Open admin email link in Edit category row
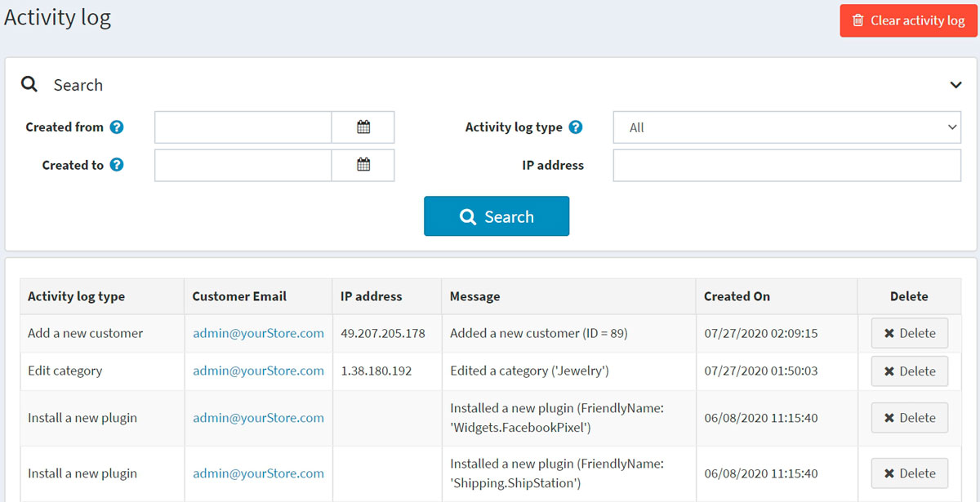This screenshot has height=502, width=980. [x=258, y=371]
